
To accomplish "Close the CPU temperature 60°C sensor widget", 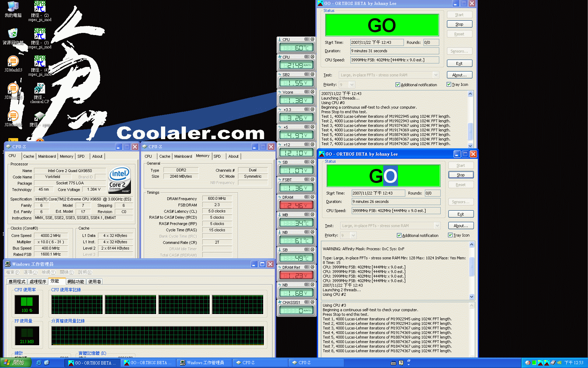I will (x=312, y=39).
